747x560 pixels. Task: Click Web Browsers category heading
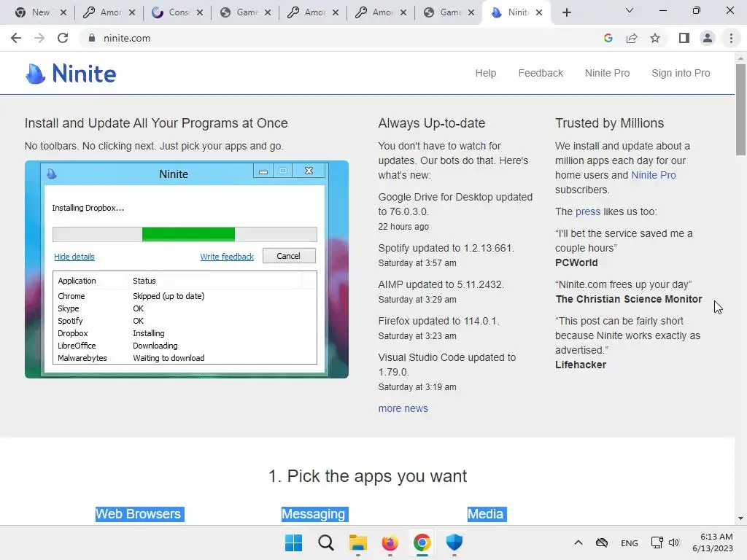(x=139, y=514)
